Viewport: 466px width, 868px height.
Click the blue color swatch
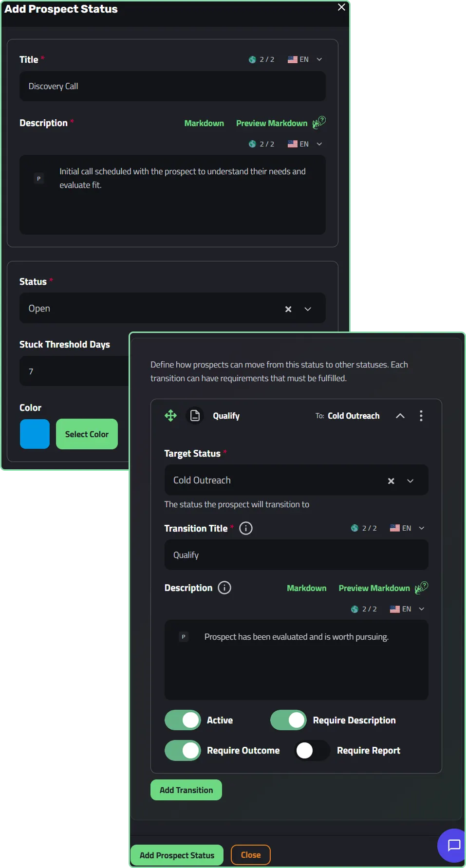[35, 434]
